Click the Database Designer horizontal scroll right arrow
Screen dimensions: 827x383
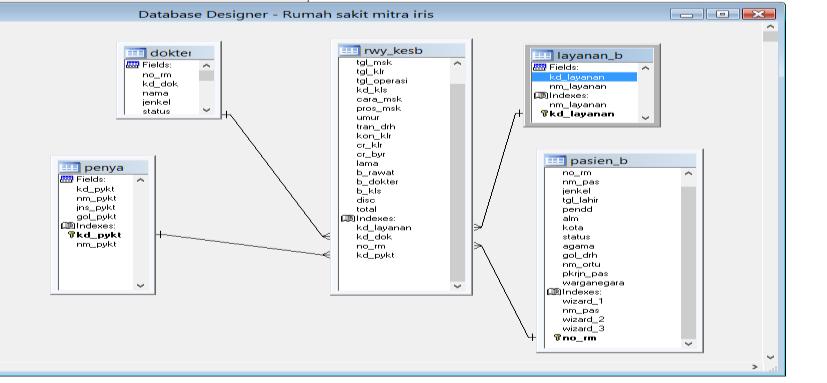click(x=755, y=367)
